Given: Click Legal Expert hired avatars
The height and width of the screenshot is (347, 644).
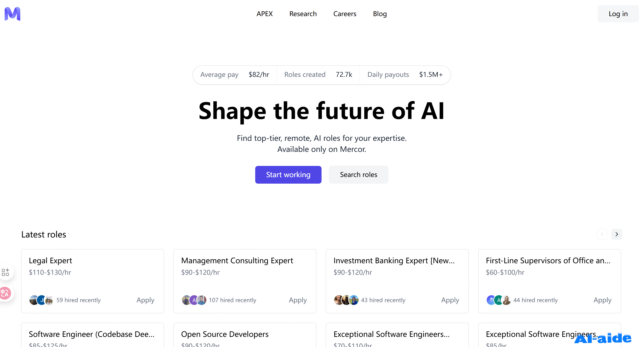Looking at the screenshot, I should [x=41, y=300].
